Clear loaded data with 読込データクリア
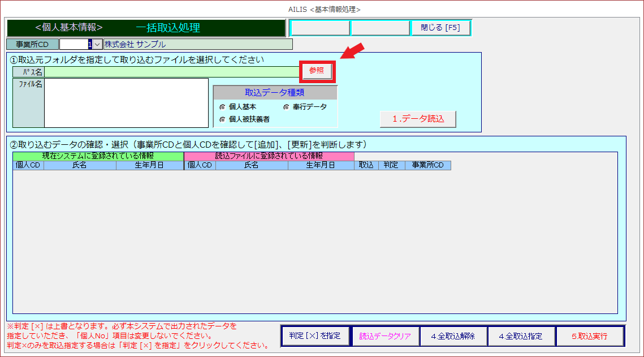Image resolution: width=644 pixels, height=357 pixels. click(x=385, y=336)
